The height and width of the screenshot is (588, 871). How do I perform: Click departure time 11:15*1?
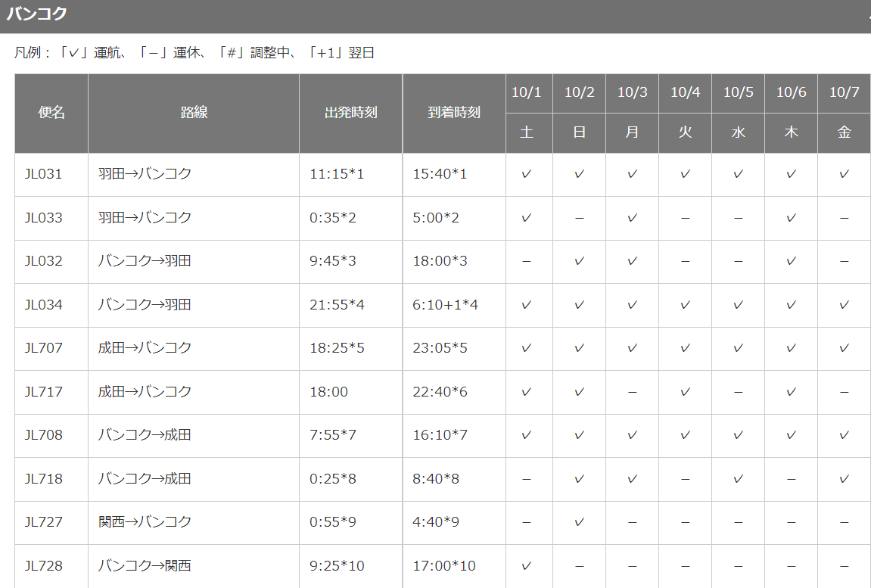click(x=337, y=174)
